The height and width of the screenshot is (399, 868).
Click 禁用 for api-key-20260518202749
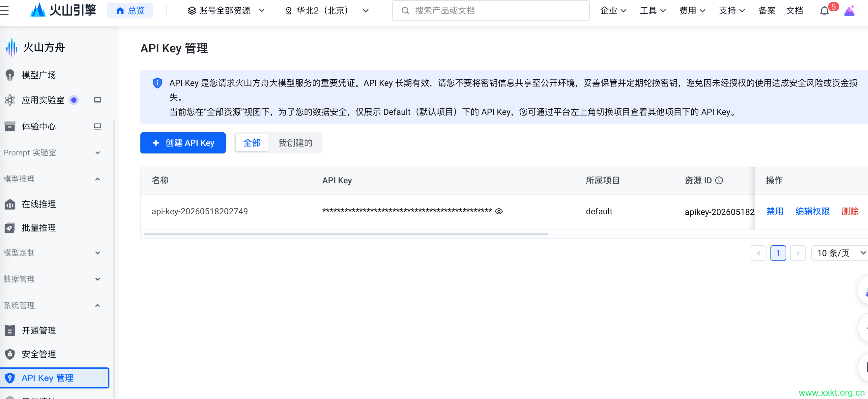(775, 211)
